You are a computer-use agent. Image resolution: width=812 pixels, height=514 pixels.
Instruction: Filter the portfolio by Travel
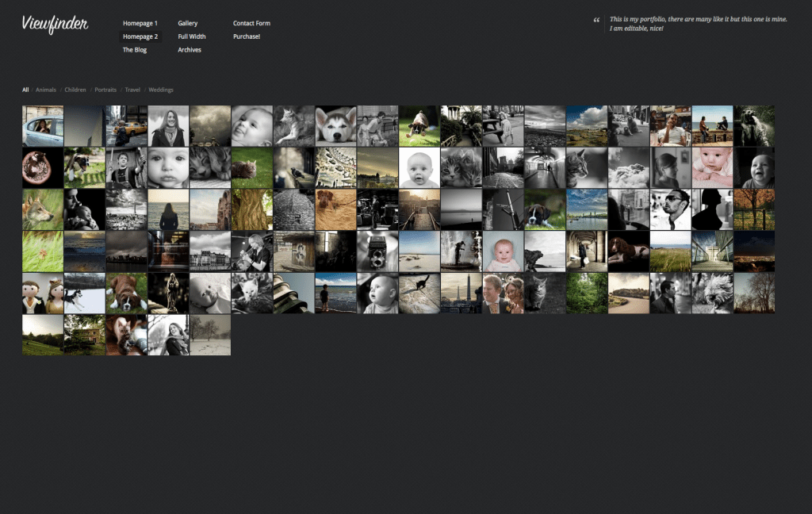coord(132,90)
